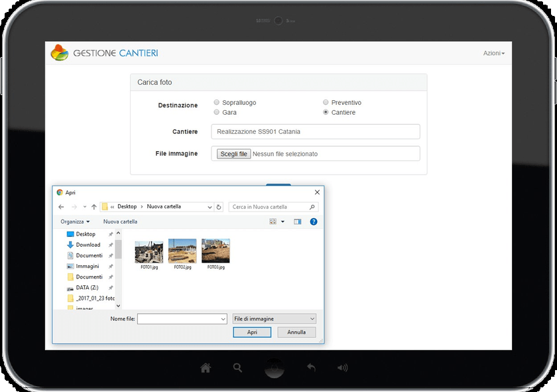The width and height of the screenshot is (557, 392).
Task: Toggle the preview pane icon
Action: 297,222
